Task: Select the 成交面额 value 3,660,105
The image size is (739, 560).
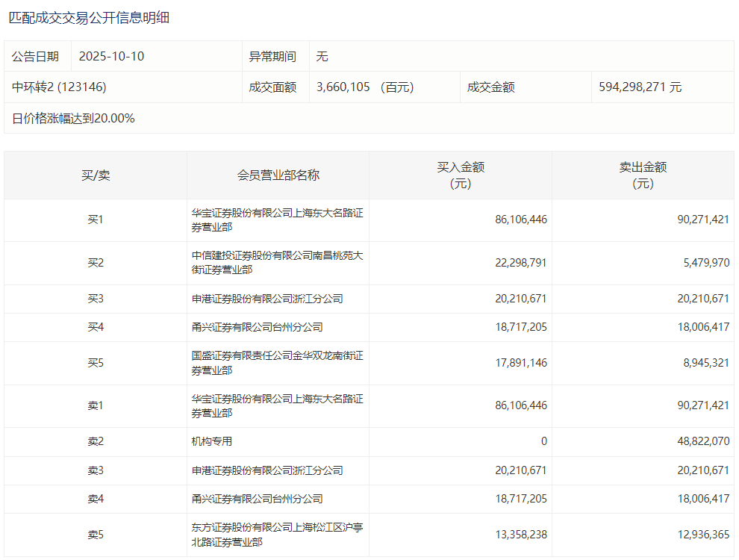Action: tap(343, 87)
